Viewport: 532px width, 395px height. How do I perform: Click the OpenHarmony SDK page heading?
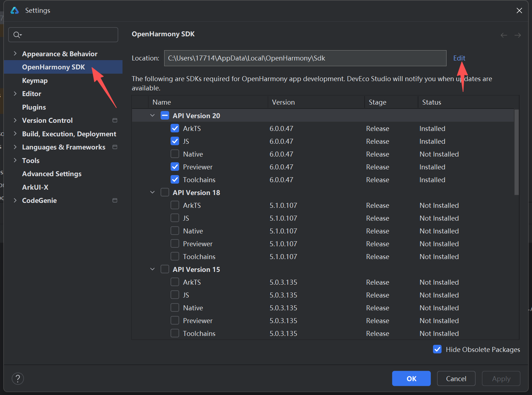coord(163,34)
